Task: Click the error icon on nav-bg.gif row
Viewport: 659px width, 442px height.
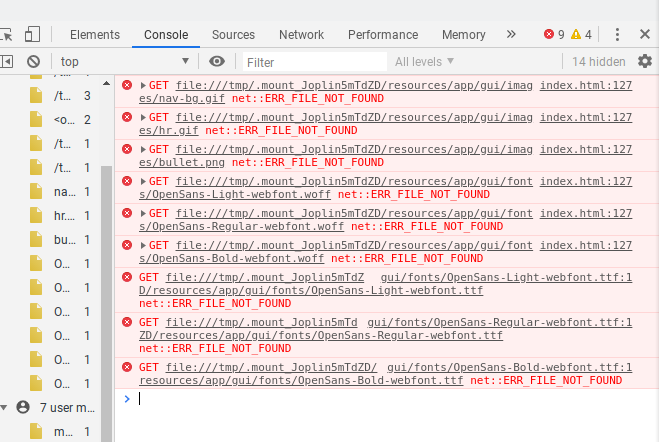Action: [x=127, y=85]
